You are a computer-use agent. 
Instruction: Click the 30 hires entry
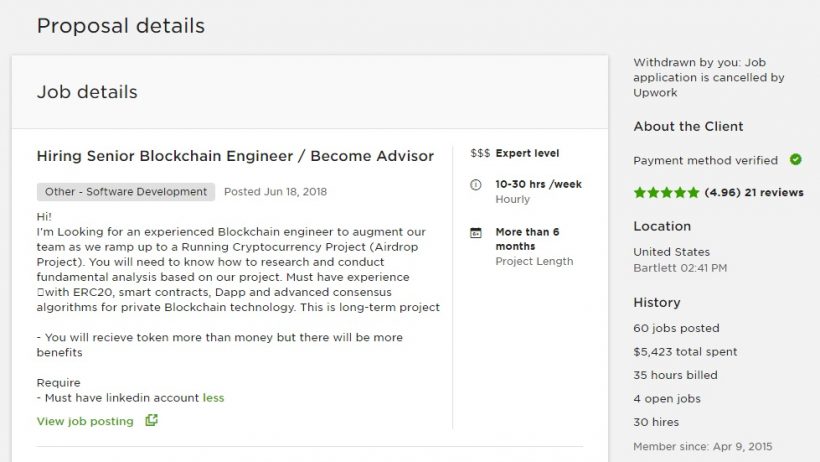point(654,422)
